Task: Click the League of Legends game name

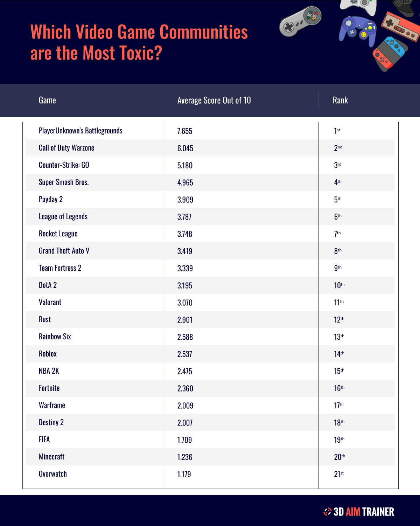Action: click(63, 216)
